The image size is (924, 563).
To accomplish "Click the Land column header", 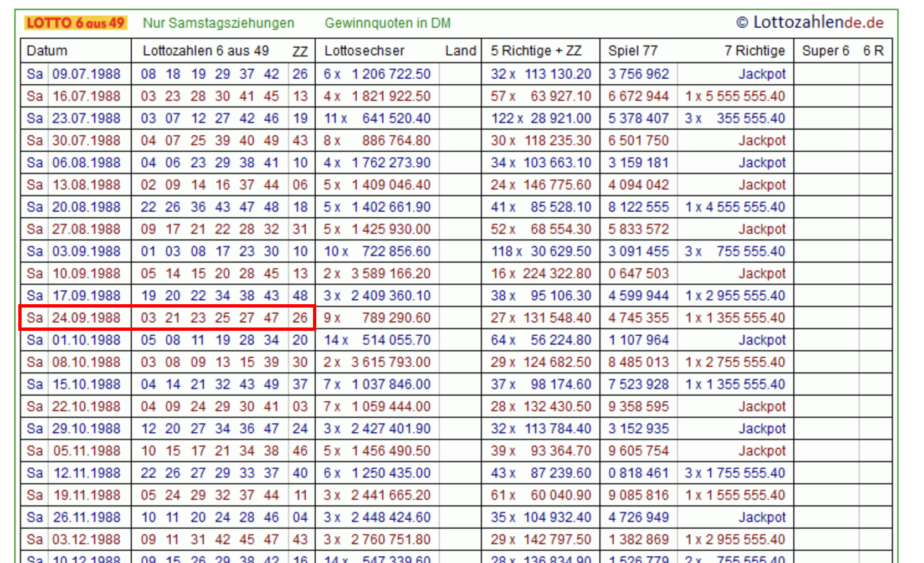I will point(460,50).
